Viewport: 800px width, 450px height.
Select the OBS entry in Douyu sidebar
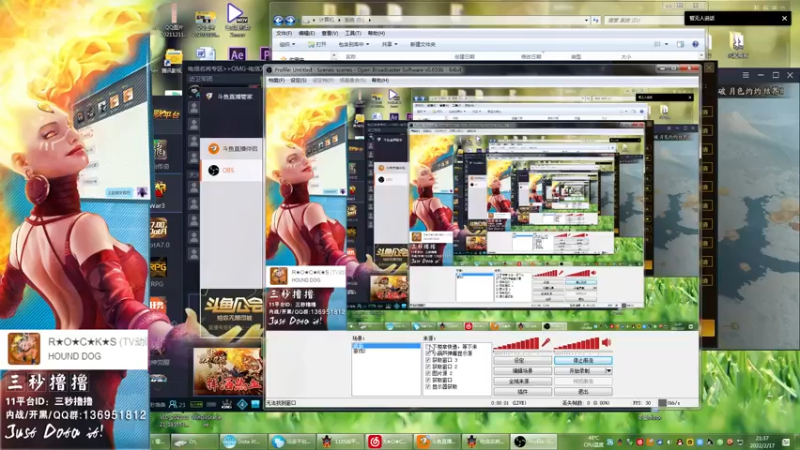231,170
